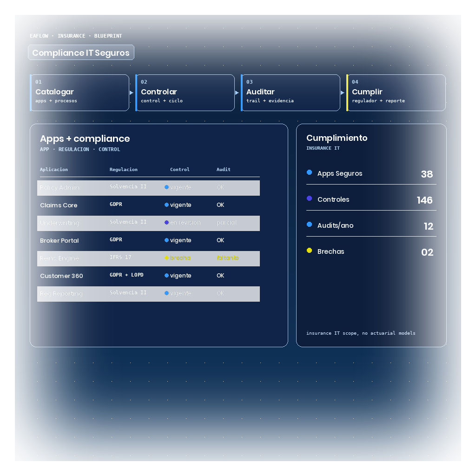The image size is (476, 476).
Task: Open the 02 Controlar step card
Action: point(185,93)
